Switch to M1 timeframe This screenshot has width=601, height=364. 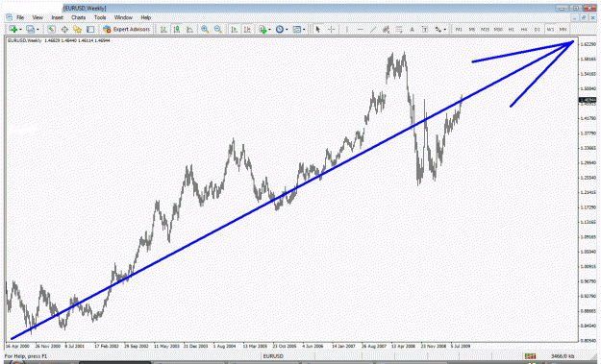coord(459,29)
